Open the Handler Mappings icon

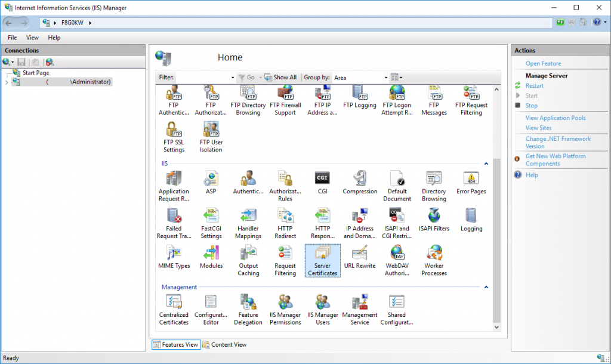[x=248, y=221]
